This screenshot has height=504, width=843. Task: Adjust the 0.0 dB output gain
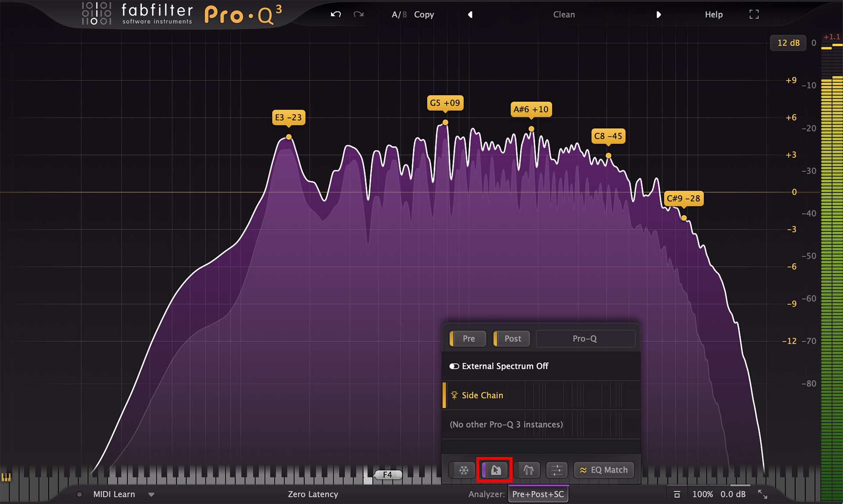pyautogui.click(x=733, y=494)
